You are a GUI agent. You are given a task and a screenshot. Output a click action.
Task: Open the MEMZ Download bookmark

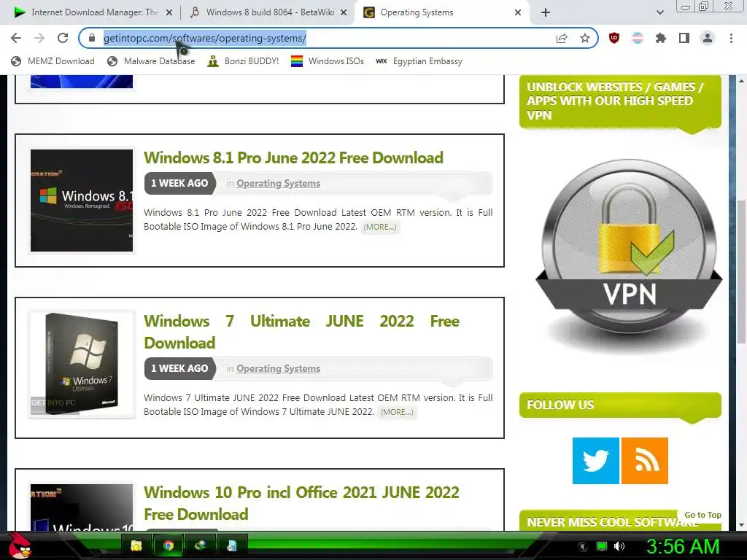[x=53, y=61]
